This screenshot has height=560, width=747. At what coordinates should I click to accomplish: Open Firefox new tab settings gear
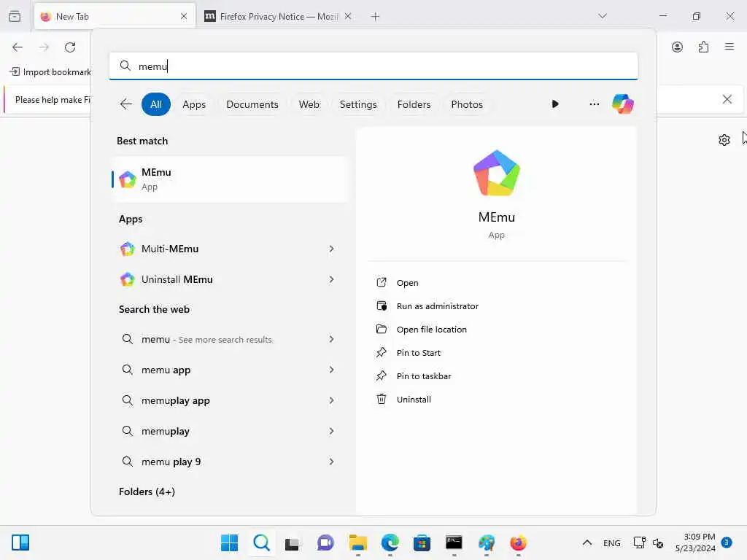pyautogui.click(x=724, y=140)
